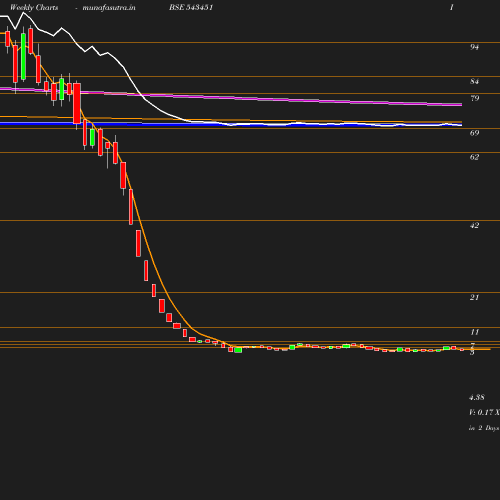
Task: Click the "in 2 Days" text
Action: 484,428
